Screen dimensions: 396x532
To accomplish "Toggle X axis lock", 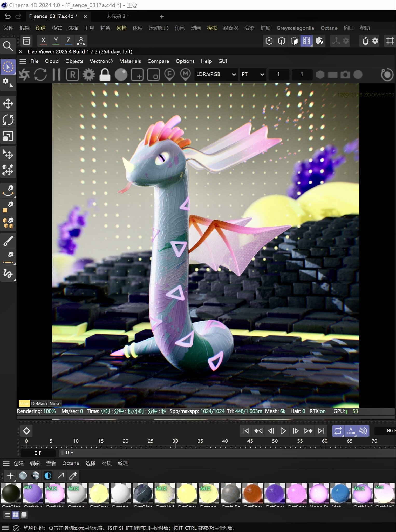I will (x=43, y=41).
